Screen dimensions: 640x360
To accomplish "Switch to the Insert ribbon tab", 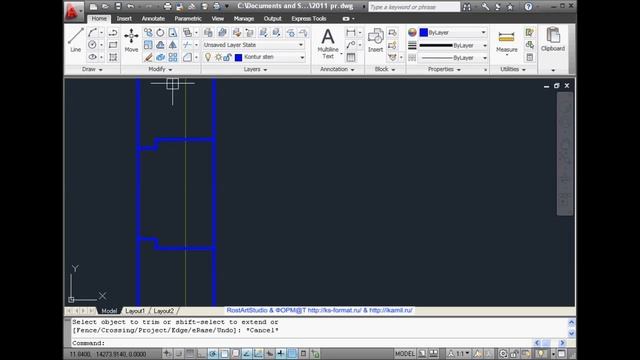I will tap(124, 19).
